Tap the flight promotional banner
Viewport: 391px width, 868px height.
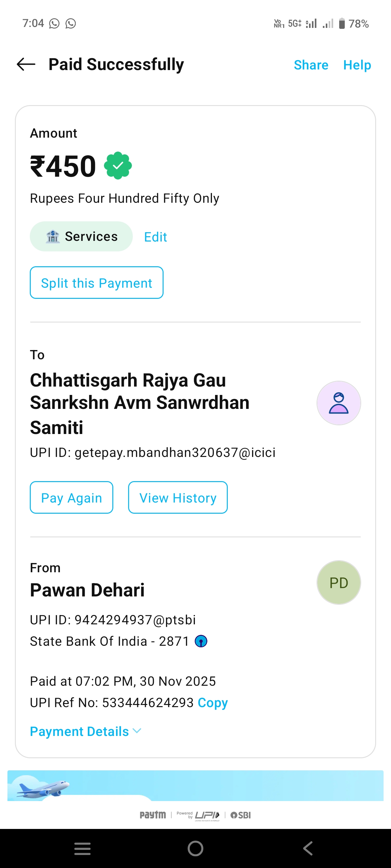point(195,786)
